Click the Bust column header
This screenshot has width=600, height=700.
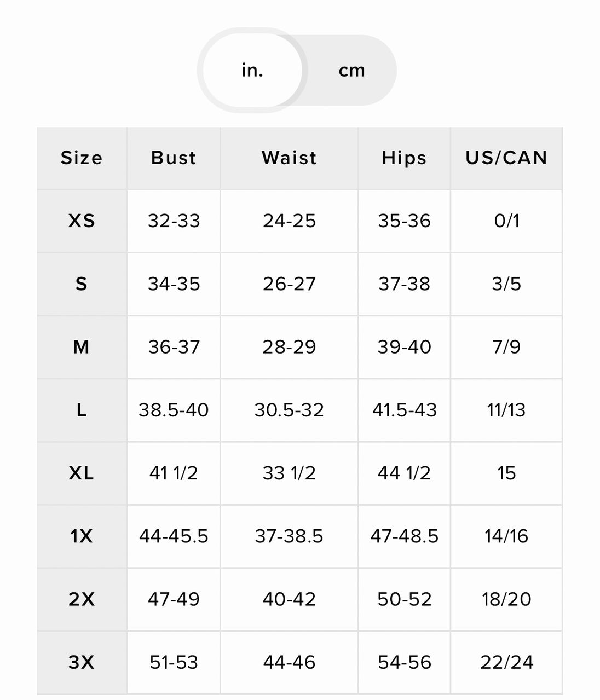click(174, 158)
